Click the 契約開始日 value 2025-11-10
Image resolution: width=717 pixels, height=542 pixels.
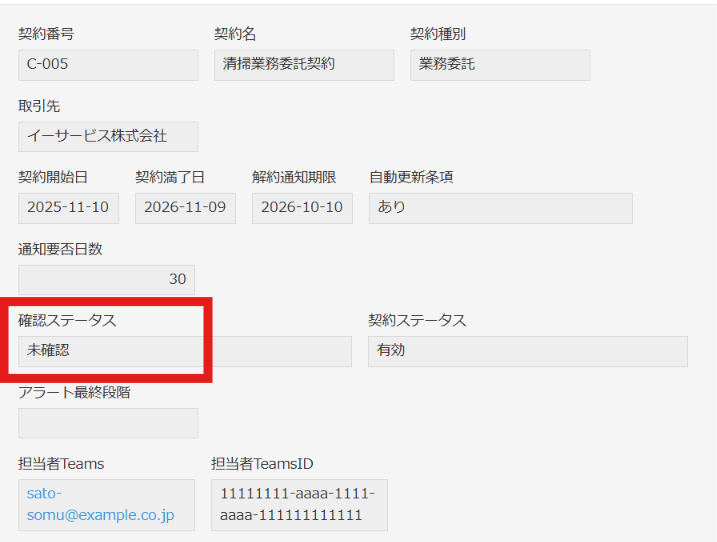[69, 208]
